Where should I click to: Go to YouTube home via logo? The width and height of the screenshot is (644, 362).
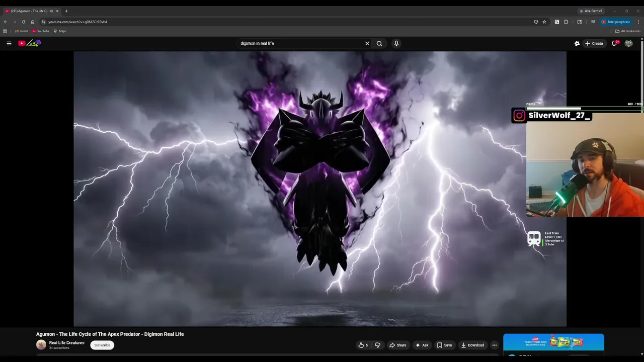click(29, 43)
